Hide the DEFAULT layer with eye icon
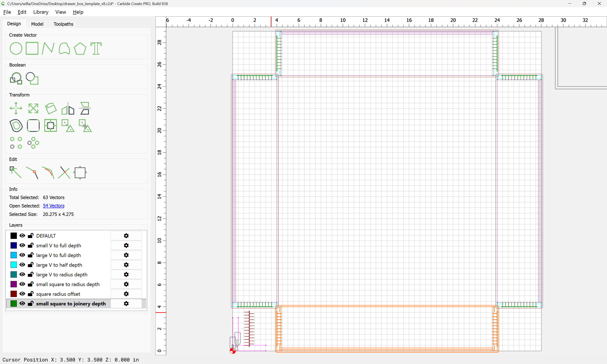607x364 pixels. pyautogui.click(x=22, y=236)
